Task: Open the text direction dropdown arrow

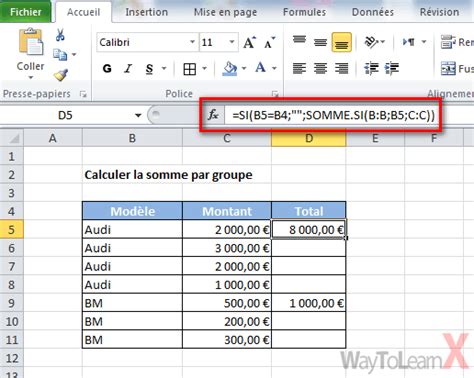Action: 424,42
